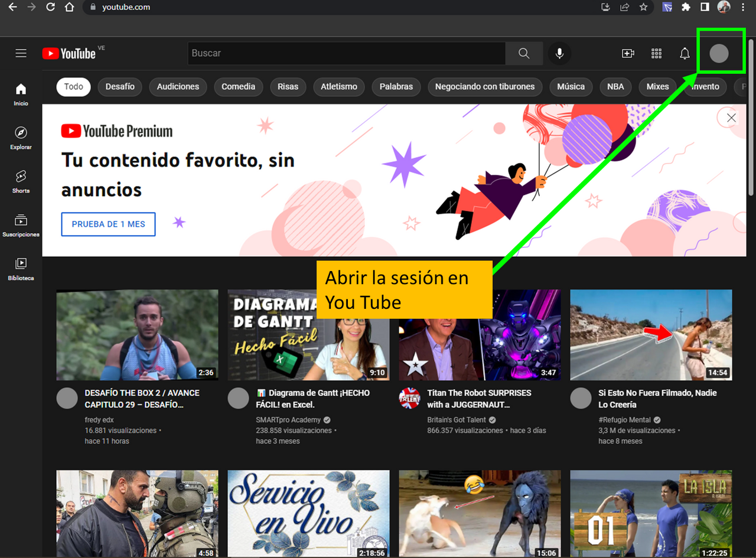Screen dimensions: 756x558
Task: Open Explorar in sidebar
Action: pos(21,138)
